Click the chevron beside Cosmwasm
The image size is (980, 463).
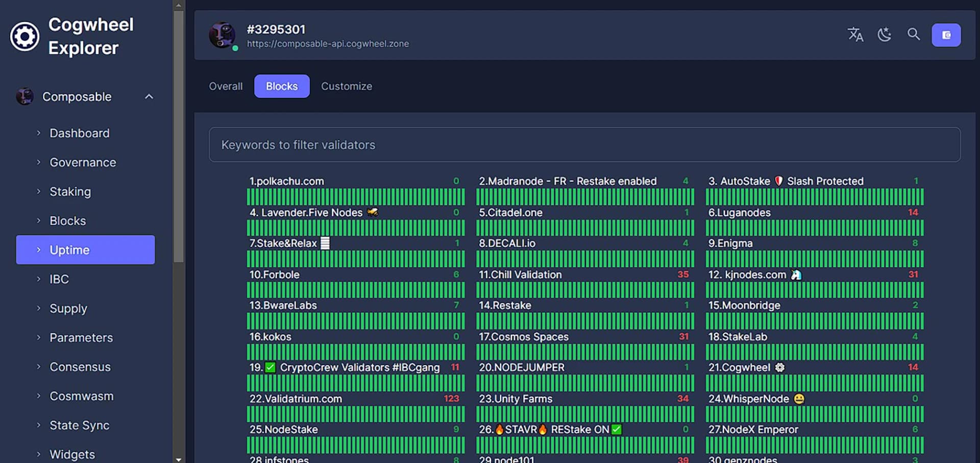[38, 396]
